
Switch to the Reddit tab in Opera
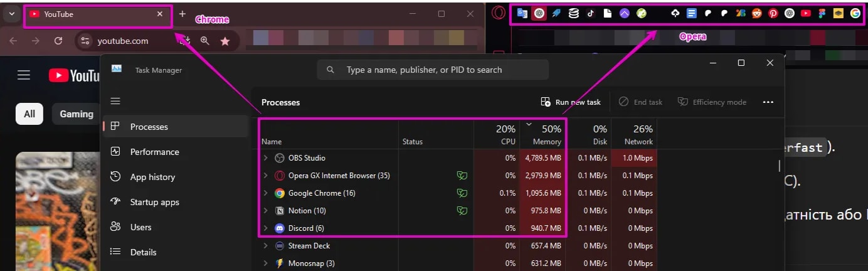point(757,13)
